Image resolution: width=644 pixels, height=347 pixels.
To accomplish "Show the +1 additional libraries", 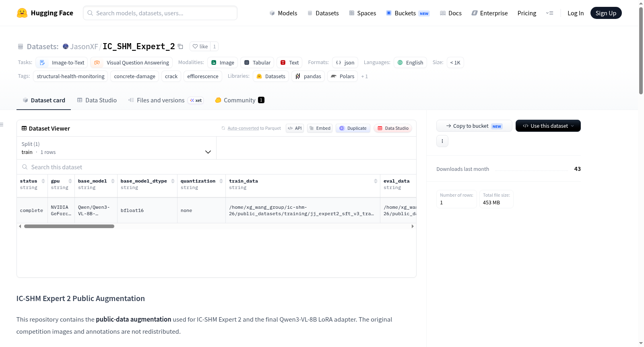I will (x=364, y=76).
